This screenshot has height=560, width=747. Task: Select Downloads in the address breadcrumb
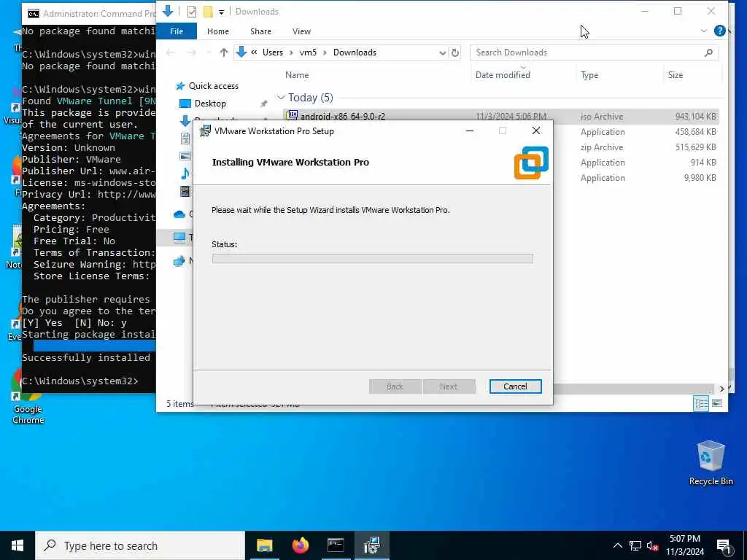[355, 52]
